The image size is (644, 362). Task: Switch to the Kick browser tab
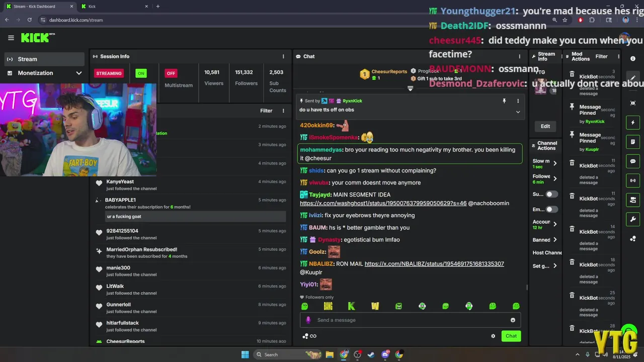point(115,7)
